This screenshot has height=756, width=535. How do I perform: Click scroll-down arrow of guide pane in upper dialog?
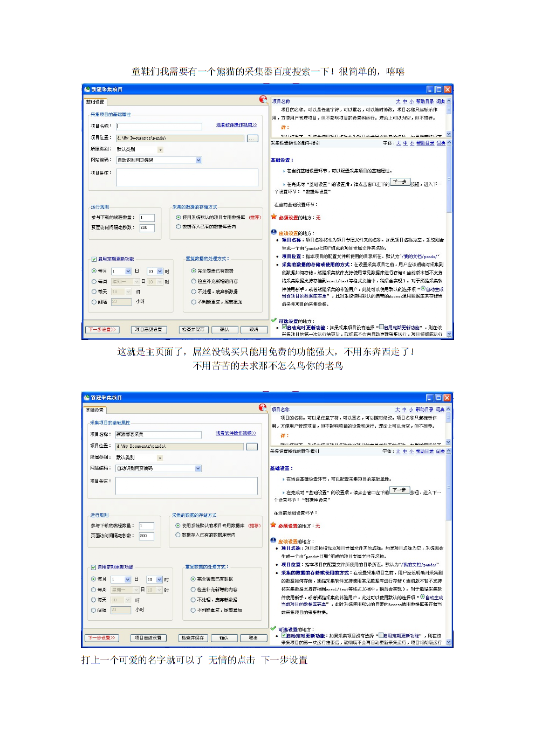449,334
